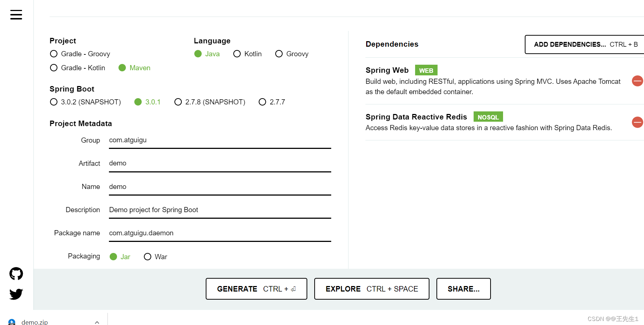This screenshot has width=644, height=325.
Task: Expand the demo.zip download options chevron
Action: [97, 322]
